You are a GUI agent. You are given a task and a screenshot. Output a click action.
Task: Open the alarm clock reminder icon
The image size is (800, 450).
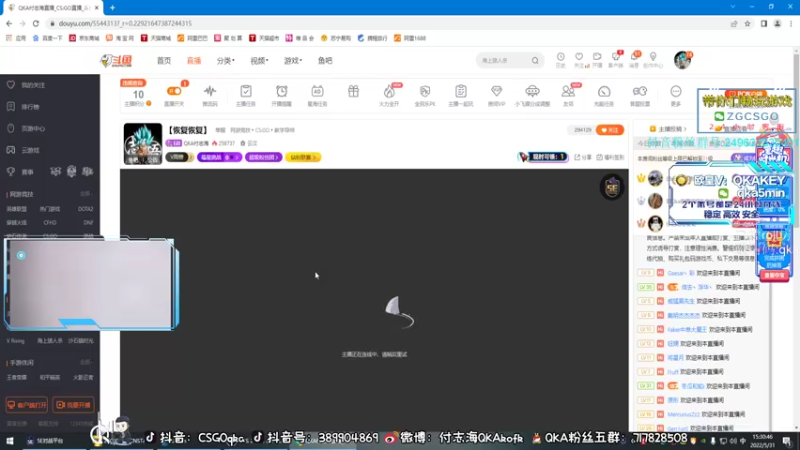point(282,91)
